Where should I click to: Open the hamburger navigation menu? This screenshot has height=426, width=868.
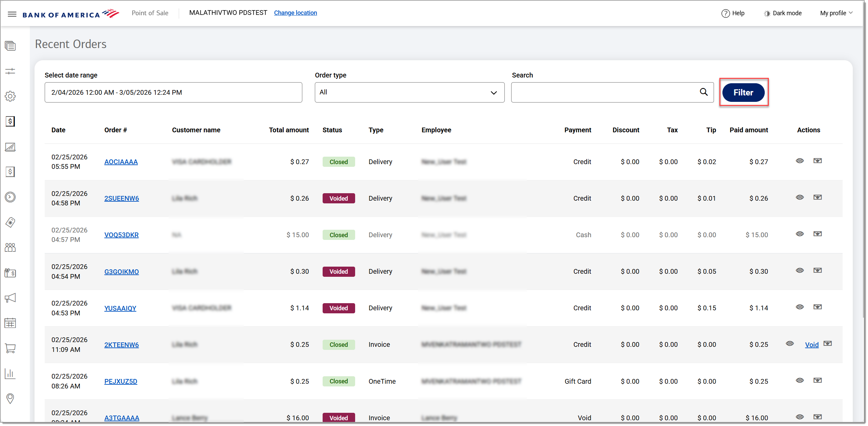pos(12,14)
